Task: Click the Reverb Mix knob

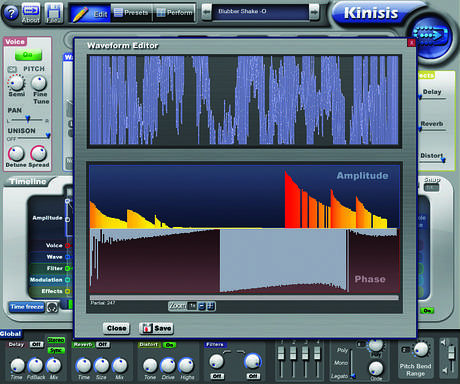Action: tap(119, 366)
